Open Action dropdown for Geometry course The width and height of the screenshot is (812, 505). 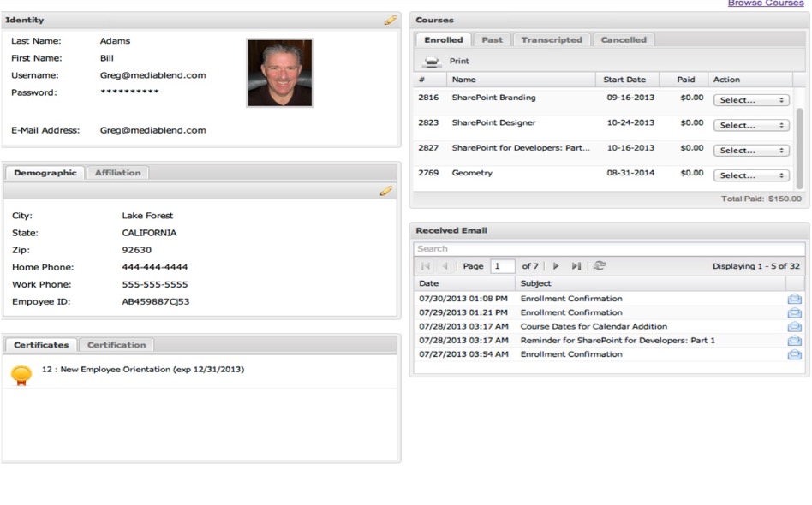click(x=751, y=175)
